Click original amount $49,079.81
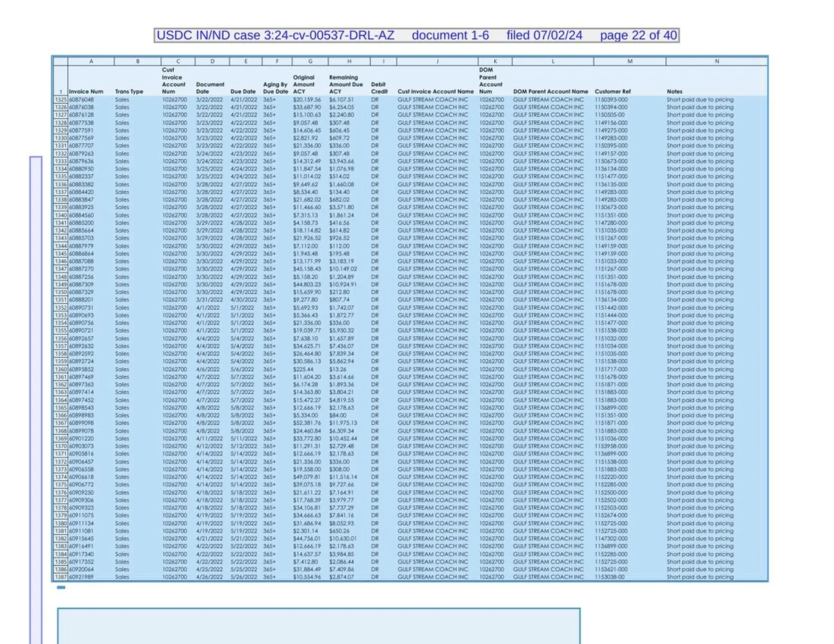 tap(307, 477)
